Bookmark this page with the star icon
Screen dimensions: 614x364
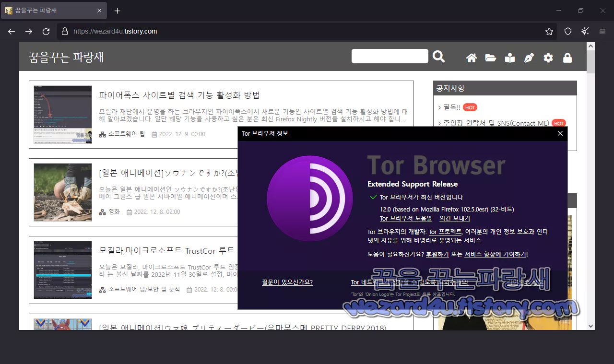click(549, 31)
